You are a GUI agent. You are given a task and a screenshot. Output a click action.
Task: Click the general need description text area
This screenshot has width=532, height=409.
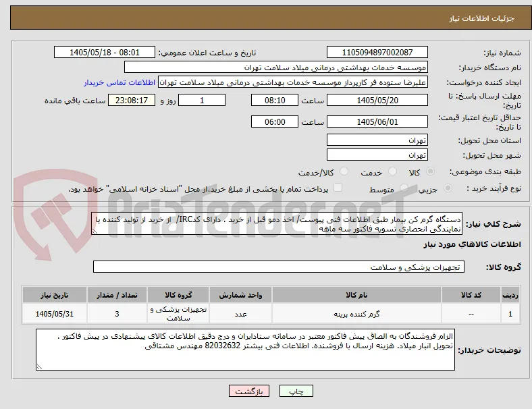tap(277, 223)
